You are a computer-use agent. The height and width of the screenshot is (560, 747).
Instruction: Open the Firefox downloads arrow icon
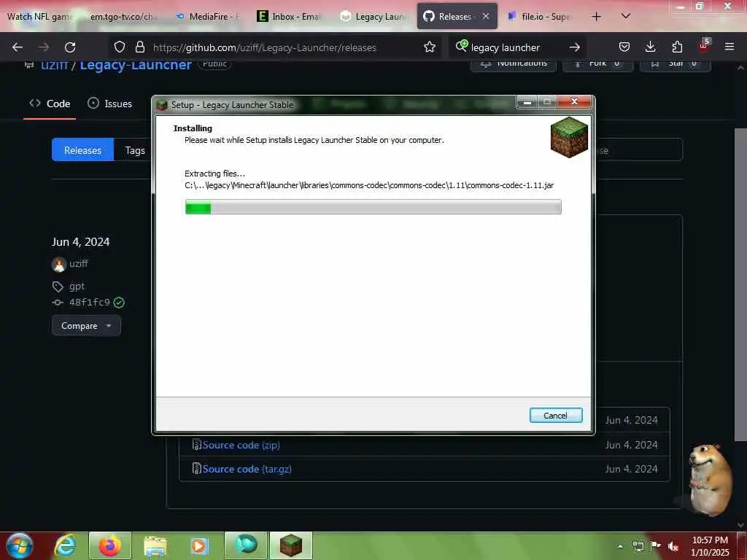click(x=650, y=47)
